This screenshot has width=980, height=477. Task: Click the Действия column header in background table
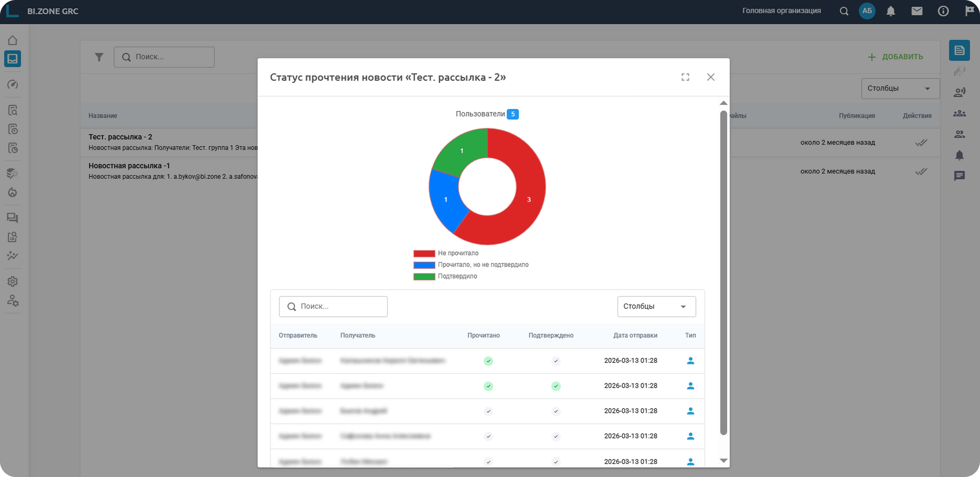click(x=917, y=116)
